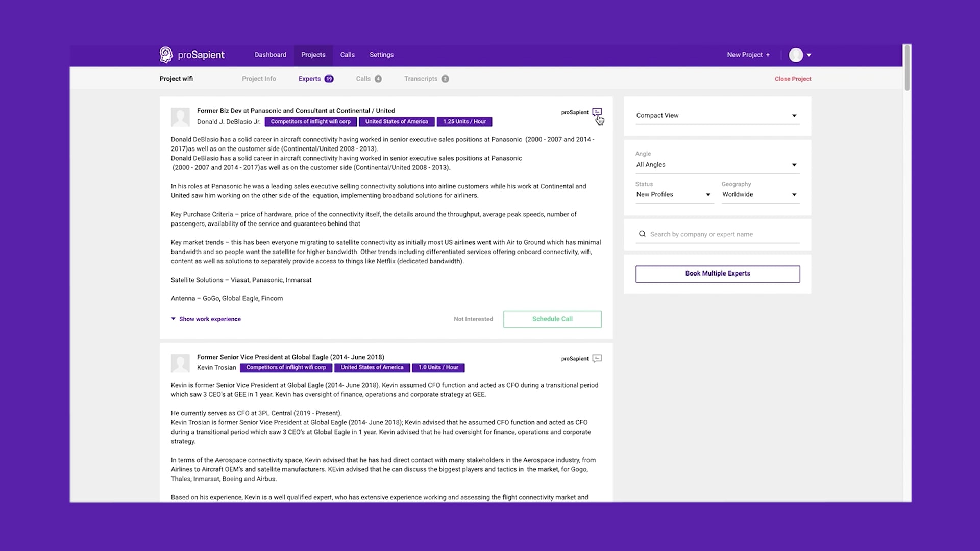Click Kevin Trosian's profile picture placeholder

point(180,363)
